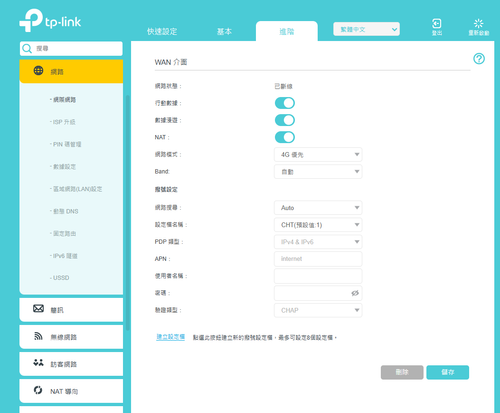Open the network search dropdown showing Auto
Screen dimensions: 500x413
[x=318, y=208]
